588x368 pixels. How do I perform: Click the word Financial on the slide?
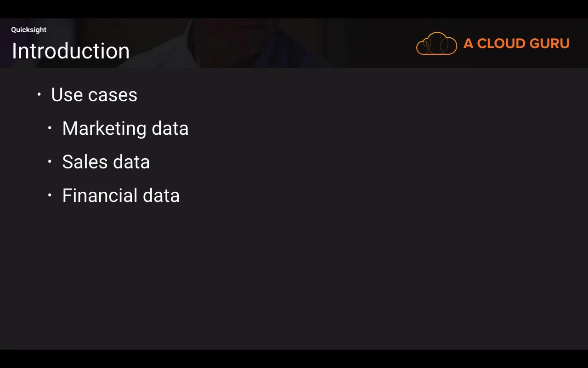coord(100,195)
